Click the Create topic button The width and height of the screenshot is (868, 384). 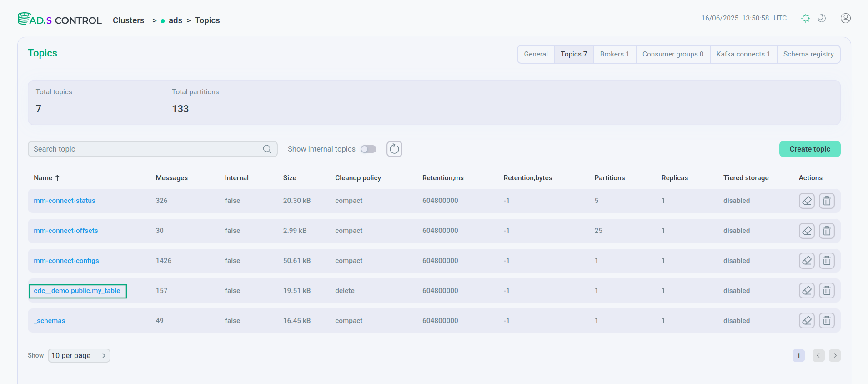pyautogui.click(x=810, y=149)
